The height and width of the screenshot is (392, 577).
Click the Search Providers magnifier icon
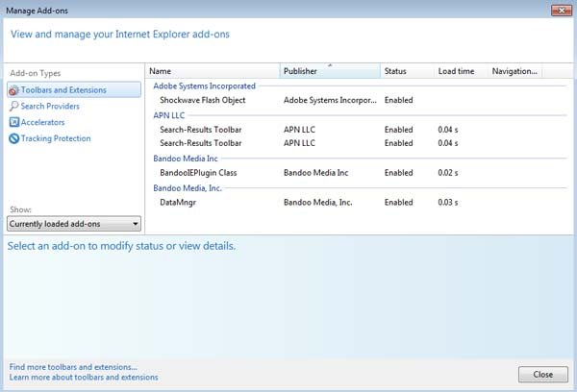pyautogui.click(x=14, y=106)
